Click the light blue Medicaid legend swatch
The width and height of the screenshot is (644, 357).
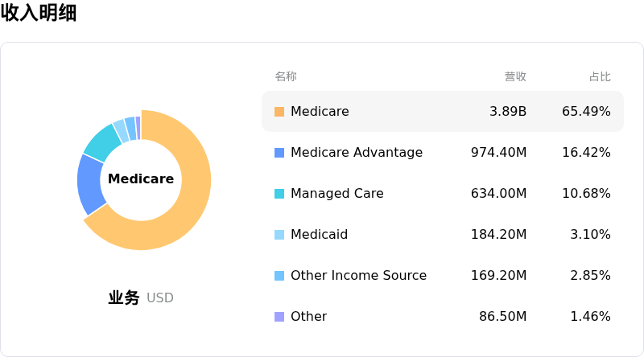click(279, 235)
